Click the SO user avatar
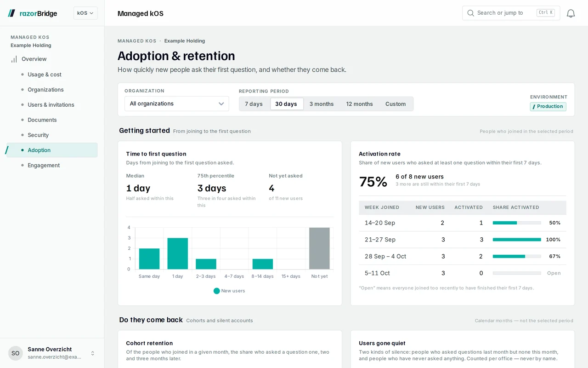The width and height of the screenshot is (588, 368). tap(16, 353)
